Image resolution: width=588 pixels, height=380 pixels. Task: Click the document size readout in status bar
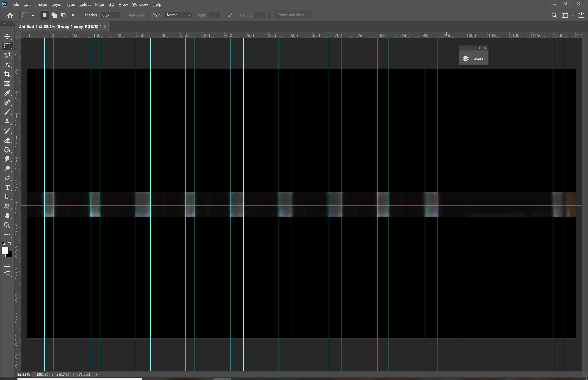point(63,375)
